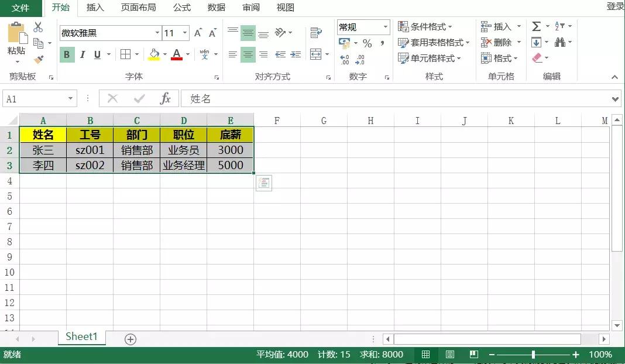
Task: Click the find-and-select binoculars icon
Action: 559,42
